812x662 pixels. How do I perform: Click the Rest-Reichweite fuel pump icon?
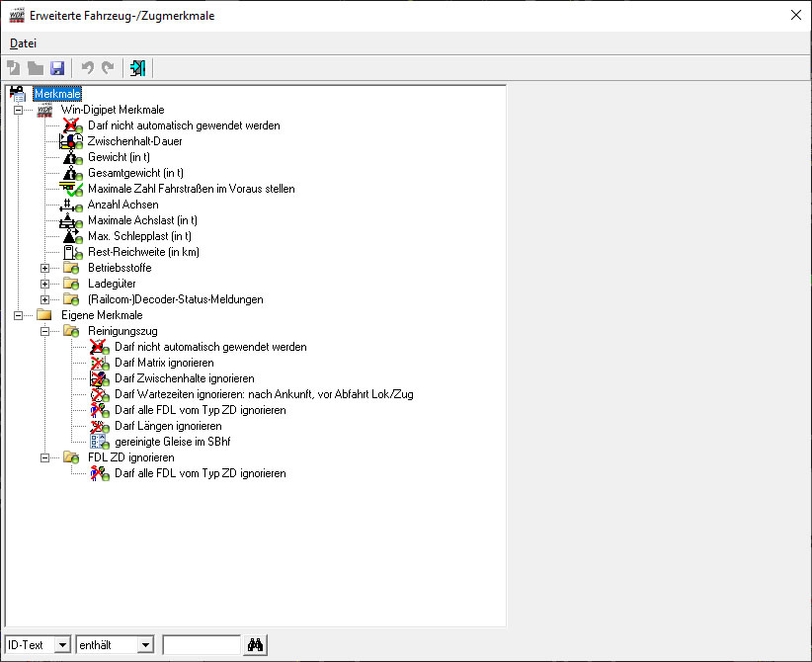[71, 252]
